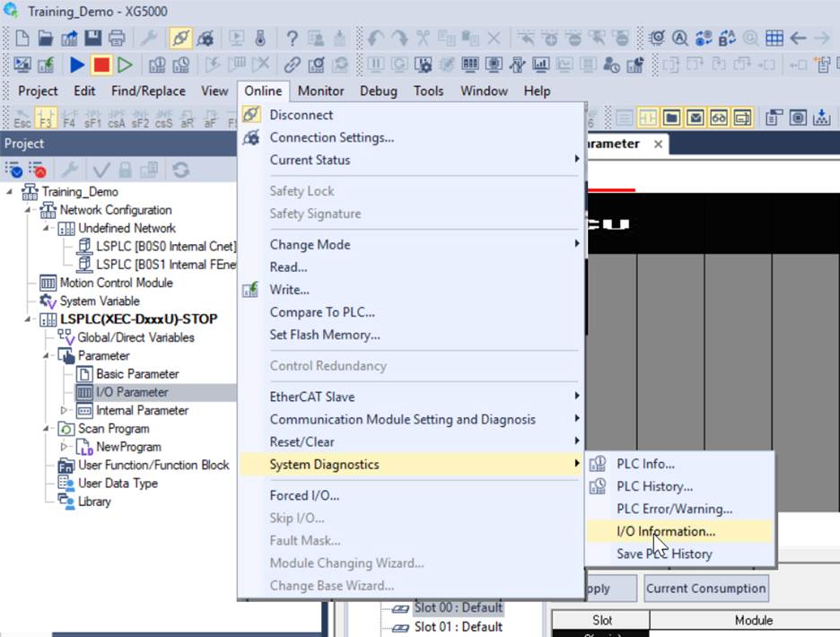Click the magnifier with letter A icon
The image size is (840, 637).
[680, 38]
